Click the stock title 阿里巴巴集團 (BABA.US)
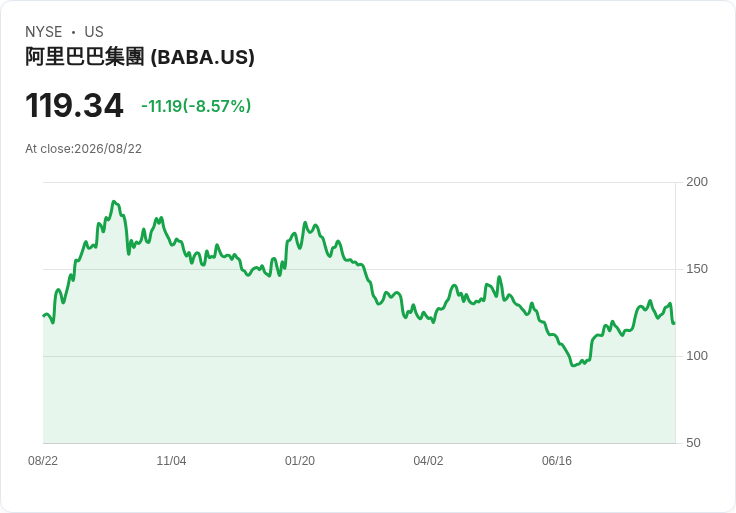This screenshot has width=736, height=513. (x=140, y=57)
